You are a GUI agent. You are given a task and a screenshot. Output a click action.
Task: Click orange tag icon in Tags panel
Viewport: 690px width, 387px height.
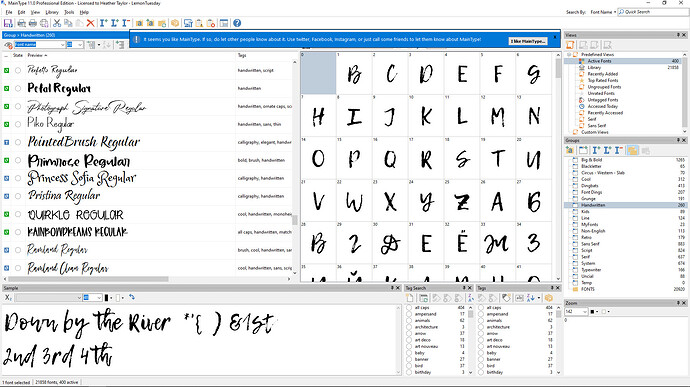549,298
